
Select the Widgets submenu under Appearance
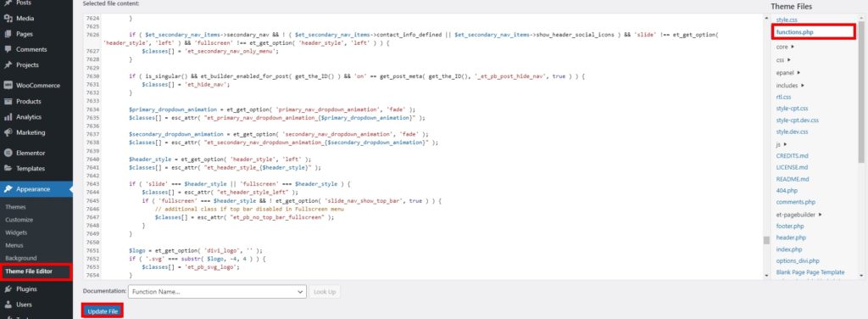point(16,232)
